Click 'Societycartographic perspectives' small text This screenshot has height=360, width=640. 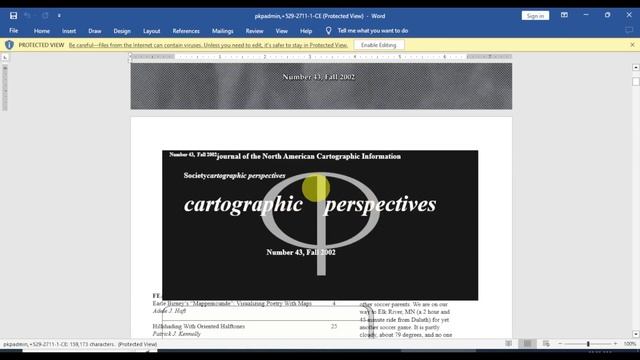pyautogui.click(x=234, y=176)
